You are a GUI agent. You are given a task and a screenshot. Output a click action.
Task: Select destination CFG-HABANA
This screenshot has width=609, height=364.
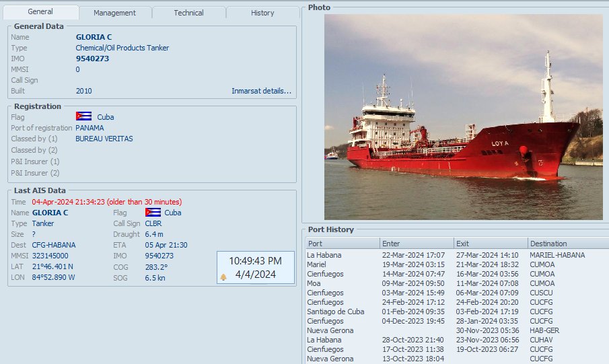54,245
